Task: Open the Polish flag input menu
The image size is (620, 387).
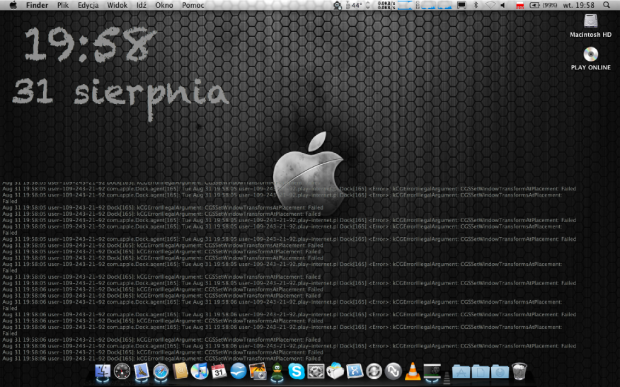Action: [520, 5]
